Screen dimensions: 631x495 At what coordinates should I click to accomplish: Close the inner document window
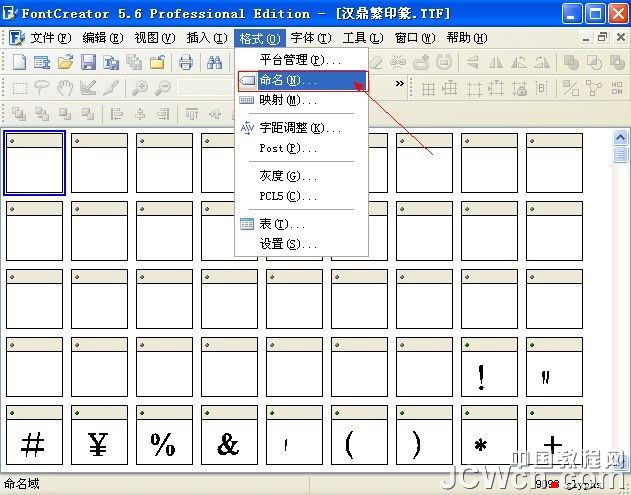620,37
